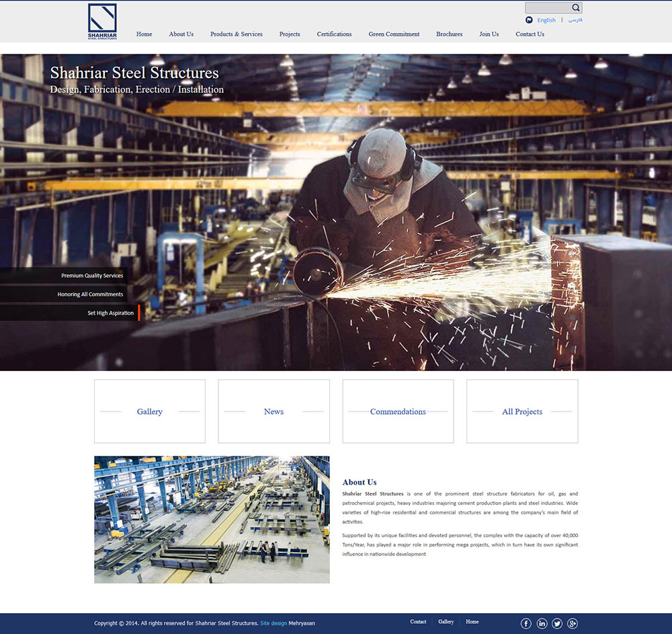Open the Brochures page
The height and width of the screenshot is (634, 672).
click(x=449, y=34)
